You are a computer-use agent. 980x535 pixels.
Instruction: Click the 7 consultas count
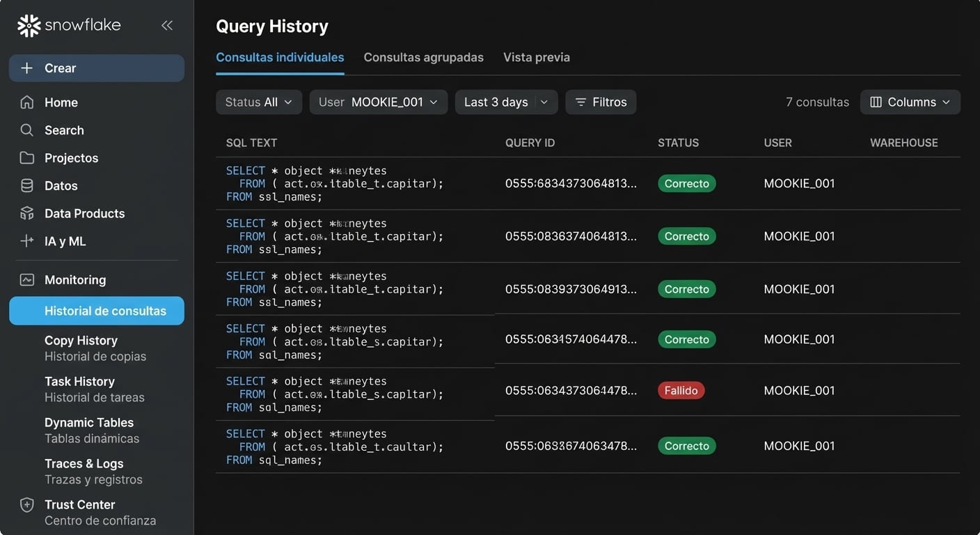(x=818, y=102)
